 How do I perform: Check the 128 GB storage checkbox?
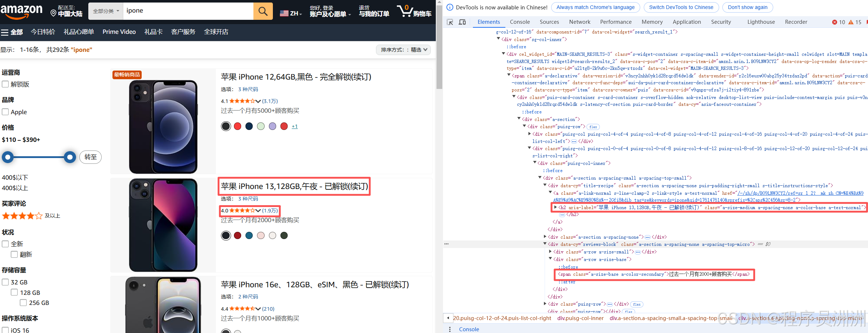(14, 292)
